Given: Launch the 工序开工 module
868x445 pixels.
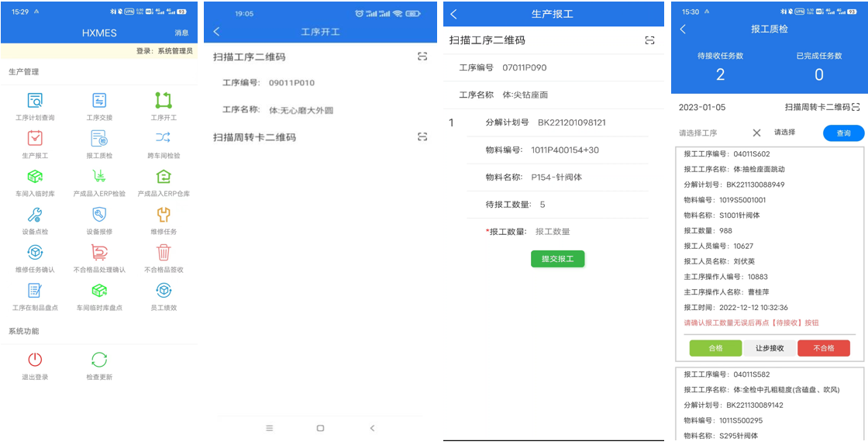Looking at the screenshot, I should 164,101.
